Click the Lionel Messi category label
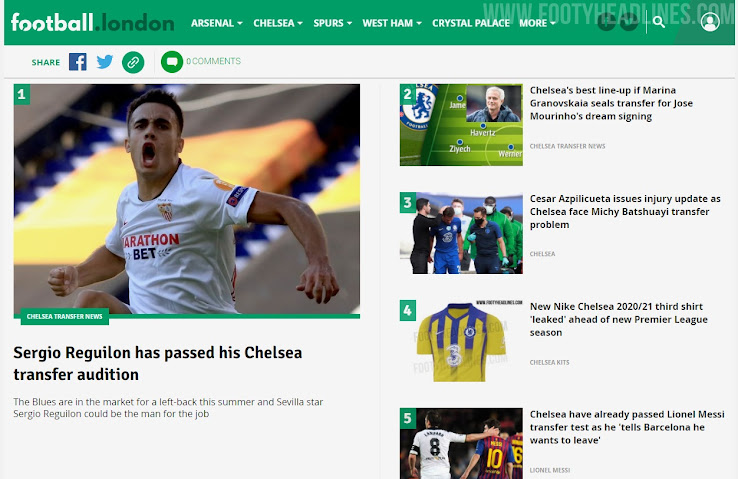 point(549,470)
